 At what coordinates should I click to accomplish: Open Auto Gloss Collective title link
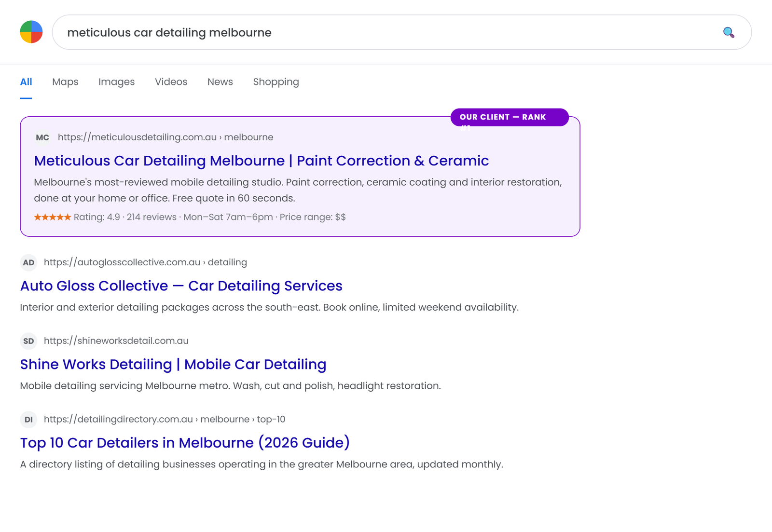[181, 286]
